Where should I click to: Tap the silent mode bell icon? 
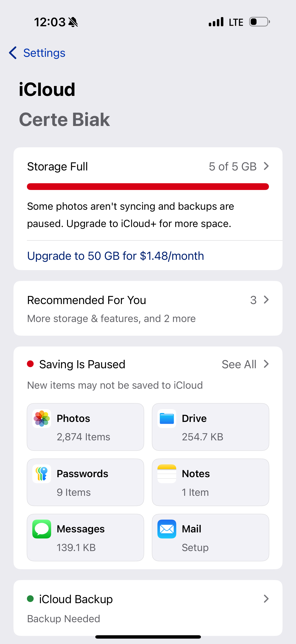pyautogui.click(x=73, y=22)
